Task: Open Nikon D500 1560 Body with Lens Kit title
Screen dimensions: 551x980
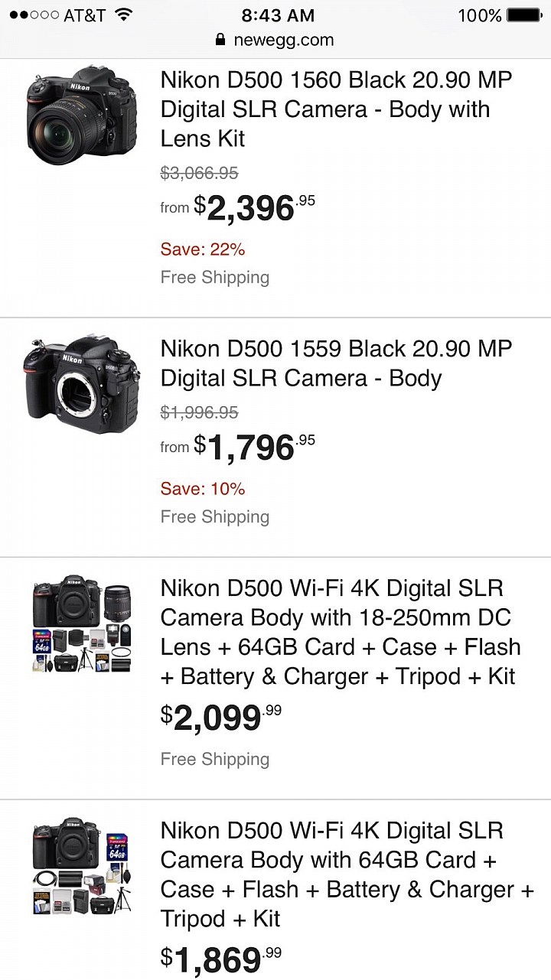Action: [336, 109]
